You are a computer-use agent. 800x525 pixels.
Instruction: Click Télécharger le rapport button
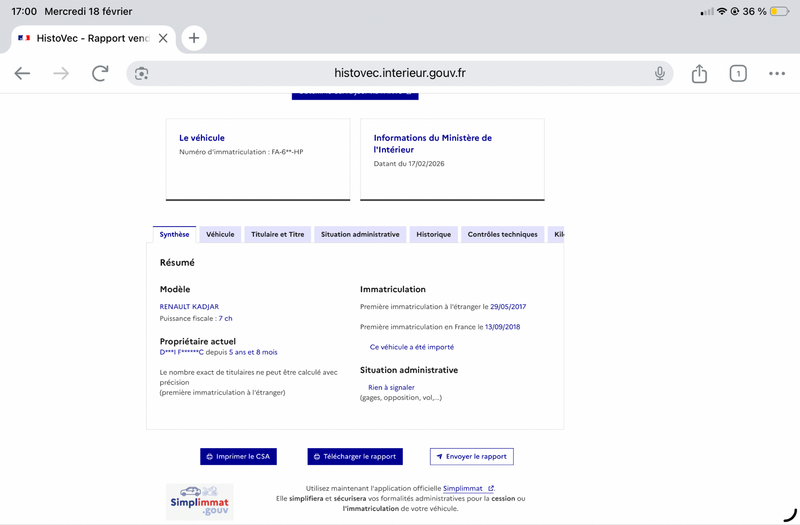[x=355, y=456]
